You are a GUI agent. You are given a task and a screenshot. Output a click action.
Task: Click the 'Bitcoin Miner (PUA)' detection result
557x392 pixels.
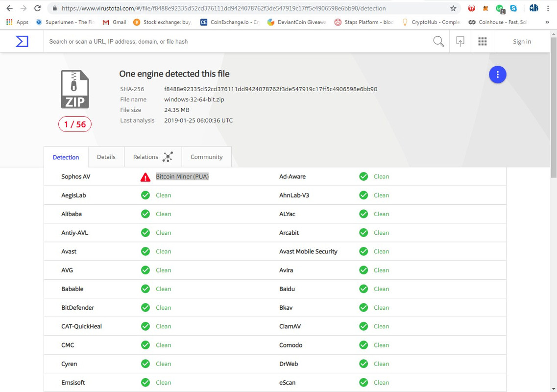pyautogui.click(x=182, y=176)
